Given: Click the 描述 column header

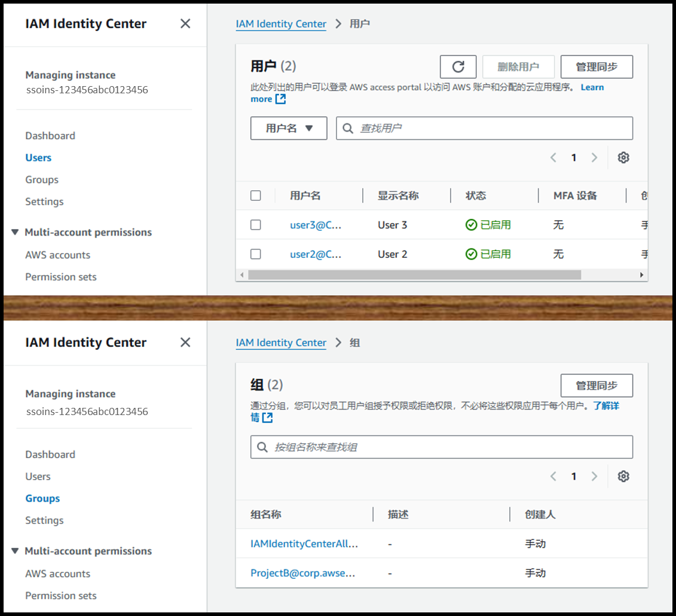Looking at the screenshot, I should pyautogui.click(x=398, y=514).
